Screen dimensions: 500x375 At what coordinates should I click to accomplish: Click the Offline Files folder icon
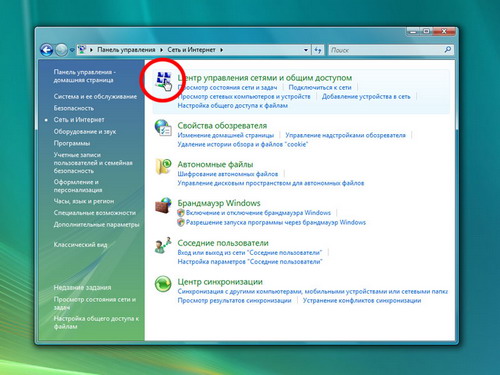[x=163, y=166]
